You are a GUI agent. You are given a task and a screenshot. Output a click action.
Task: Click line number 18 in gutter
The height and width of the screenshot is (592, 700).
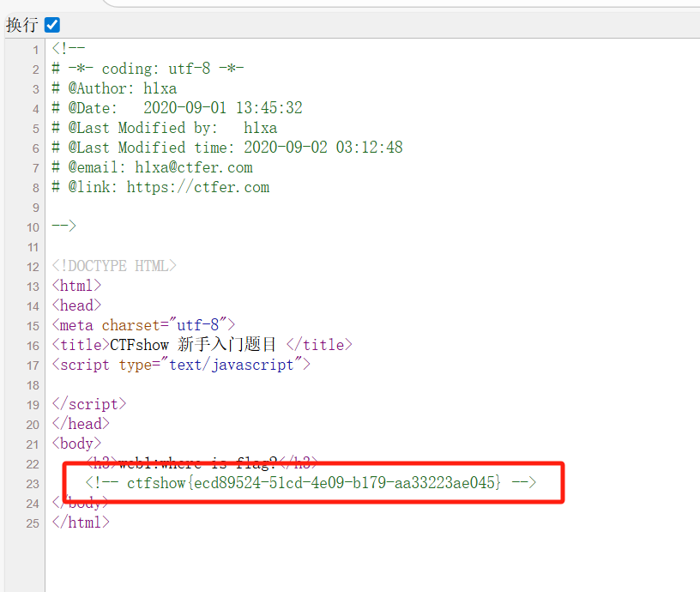33,386
